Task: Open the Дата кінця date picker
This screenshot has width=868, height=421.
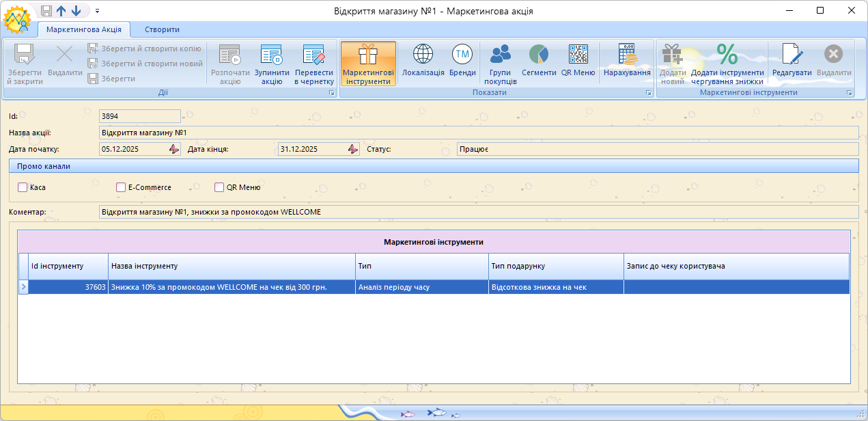Action: tap(352, 149)
